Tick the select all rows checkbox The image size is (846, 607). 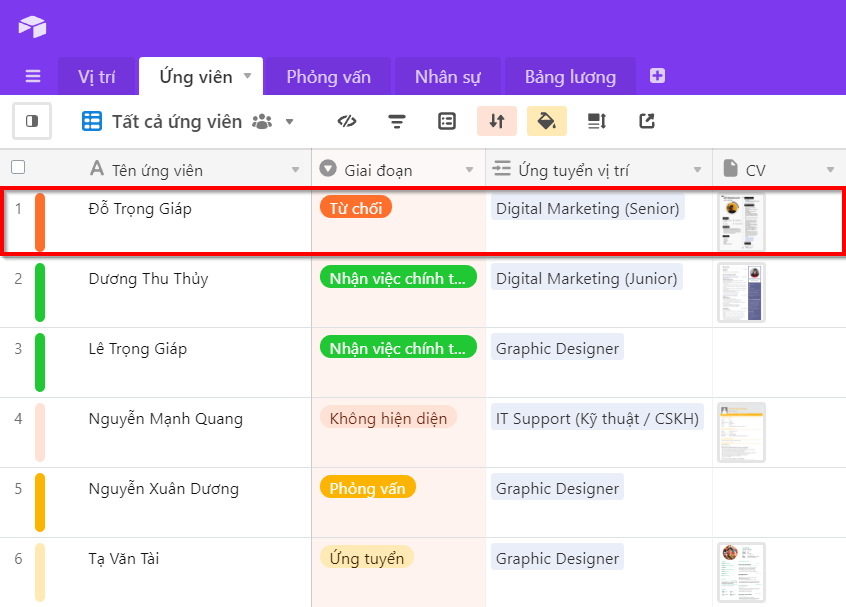(x=18, y=168)
